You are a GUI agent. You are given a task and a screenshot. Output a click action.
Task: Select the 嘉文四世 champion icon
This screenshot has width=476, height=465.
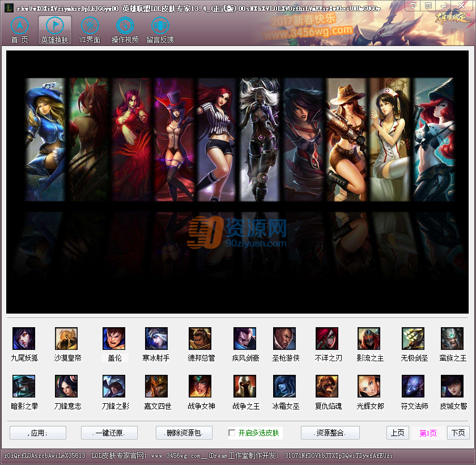[x=156, y=386]
